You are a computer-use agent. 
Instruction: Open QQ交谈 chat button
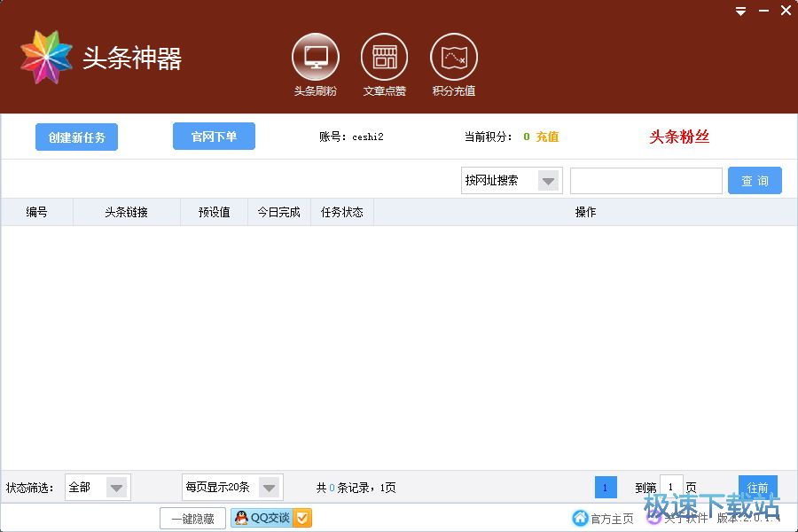click(271, 518)
